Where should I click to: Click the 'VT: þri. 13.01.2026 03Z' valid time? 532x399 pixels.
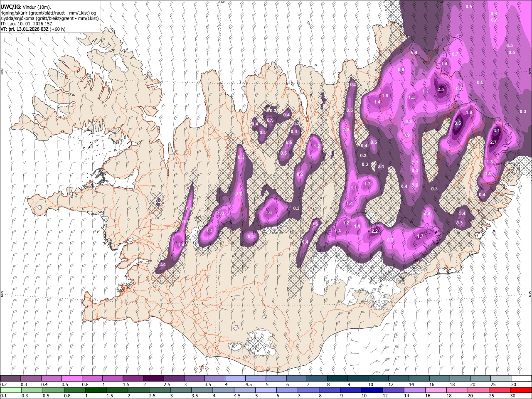click(x=25, y=29)
